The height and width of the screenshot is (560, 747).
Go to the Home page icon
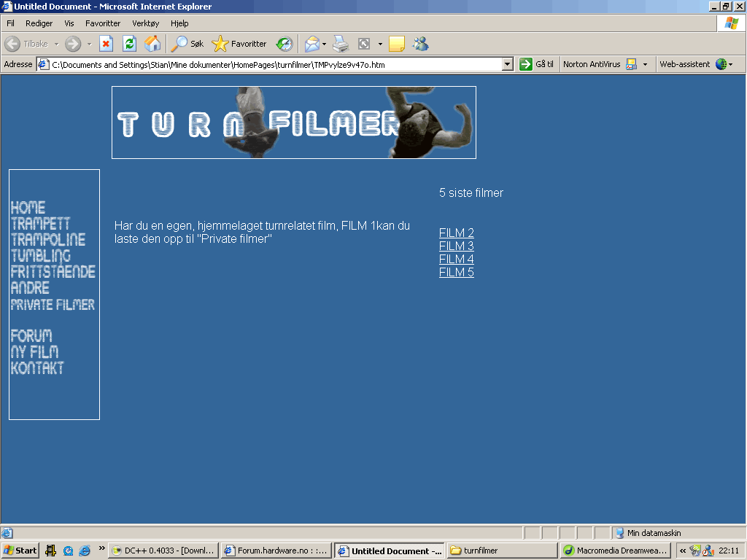(x=152, y=44)
